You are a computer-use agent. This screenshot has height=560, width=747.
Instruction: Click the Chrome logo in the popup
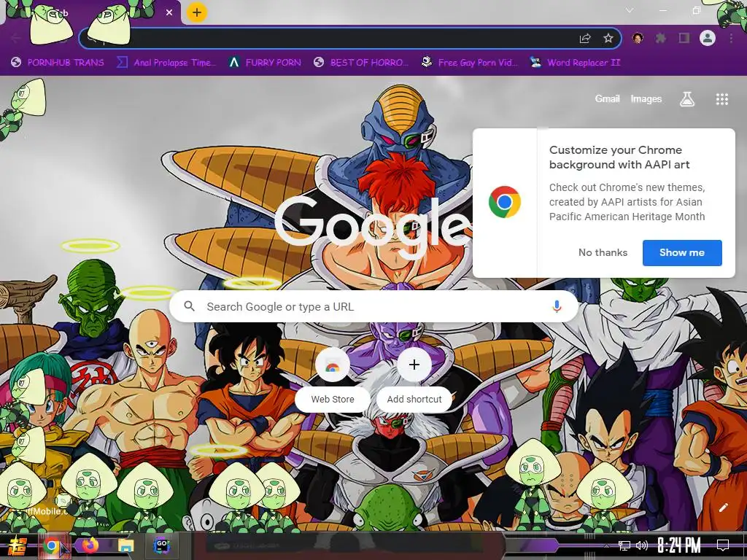[x=505, y=202]
